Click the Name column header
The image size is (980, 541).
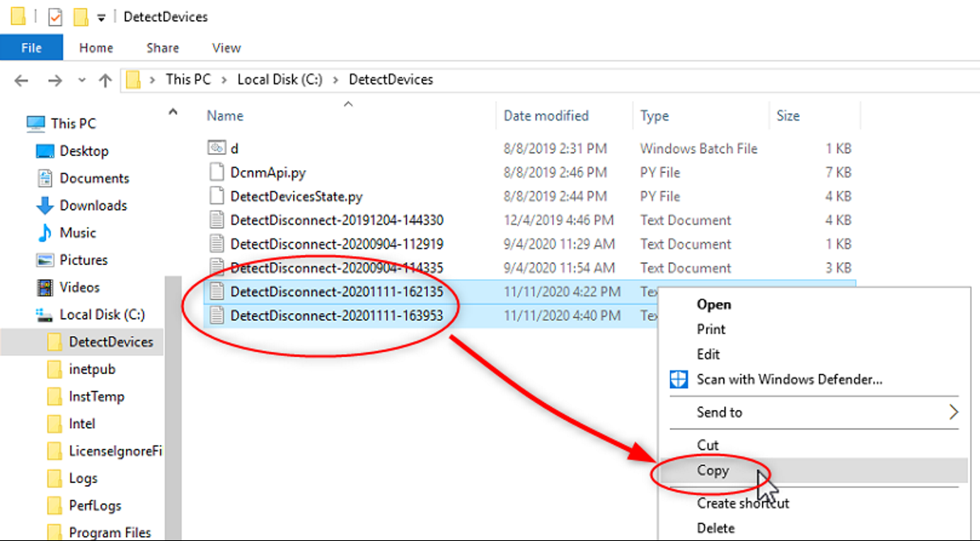point(225,115)
